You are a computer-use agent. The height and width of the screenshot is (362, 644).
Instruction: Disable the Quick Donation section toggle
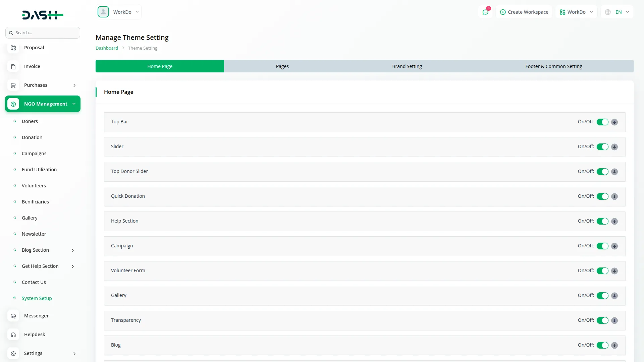click(602, 196)
